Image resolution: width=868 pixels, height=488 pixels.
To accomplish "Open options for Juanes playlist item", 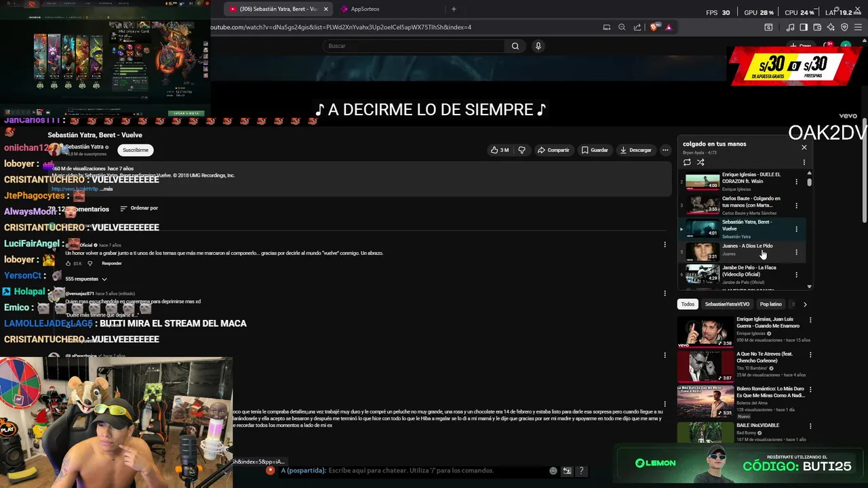I will [x=797, y=252].
